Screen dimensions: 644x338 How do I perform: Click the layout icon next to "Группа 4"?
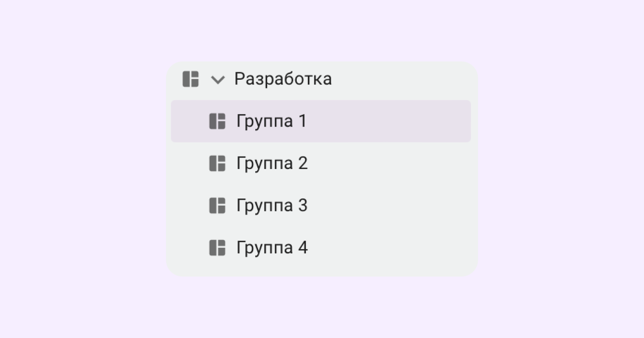[217, 248]
